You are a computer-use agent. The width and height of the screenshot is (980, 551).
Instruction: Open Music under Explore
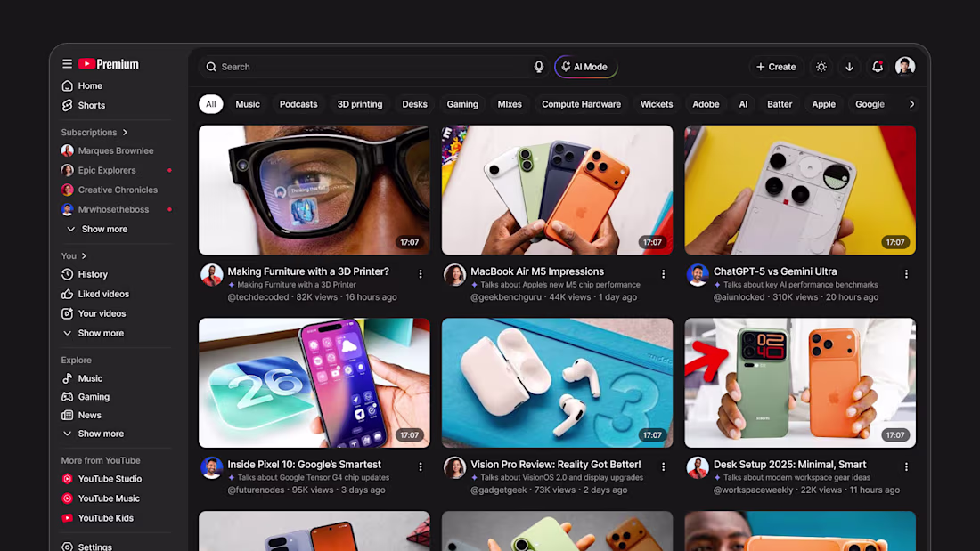[x=82, y=378]
